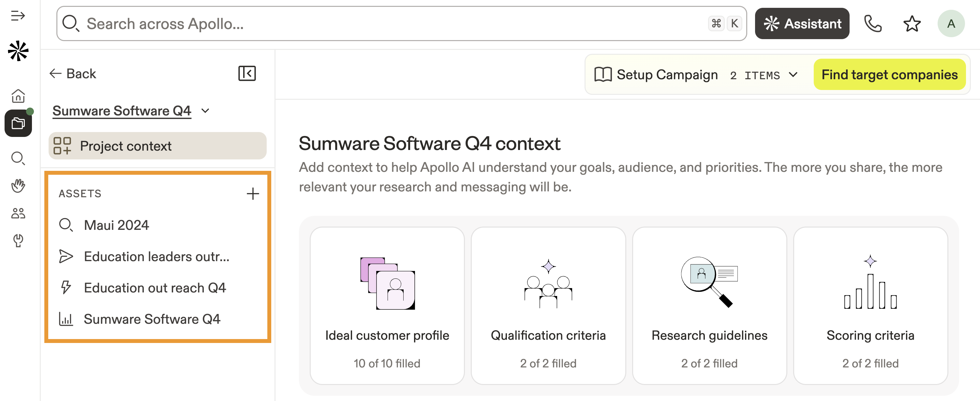The image size is (980, 401).
Task: Open the Maui 2024 saved search
Action: [x=116, y=225]
